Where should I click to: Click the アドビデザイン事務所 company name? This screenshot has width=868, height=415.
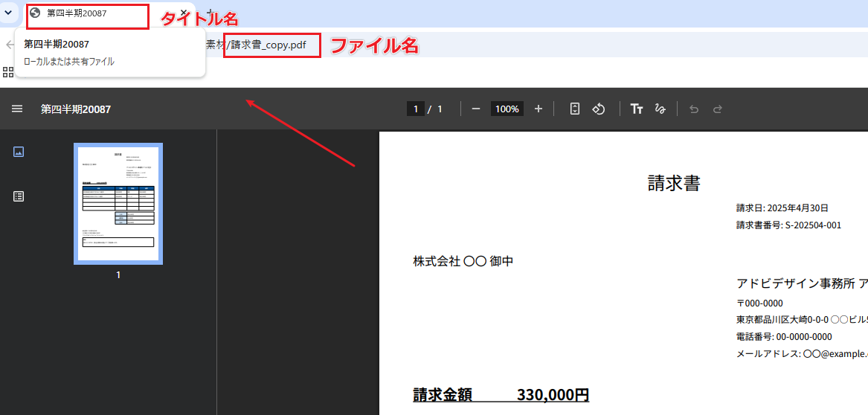802,284
